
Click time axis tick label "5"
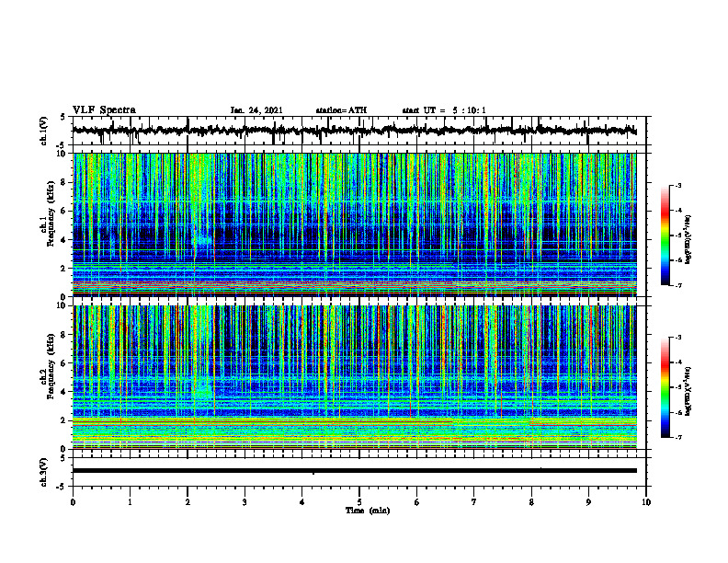(359, 502)
